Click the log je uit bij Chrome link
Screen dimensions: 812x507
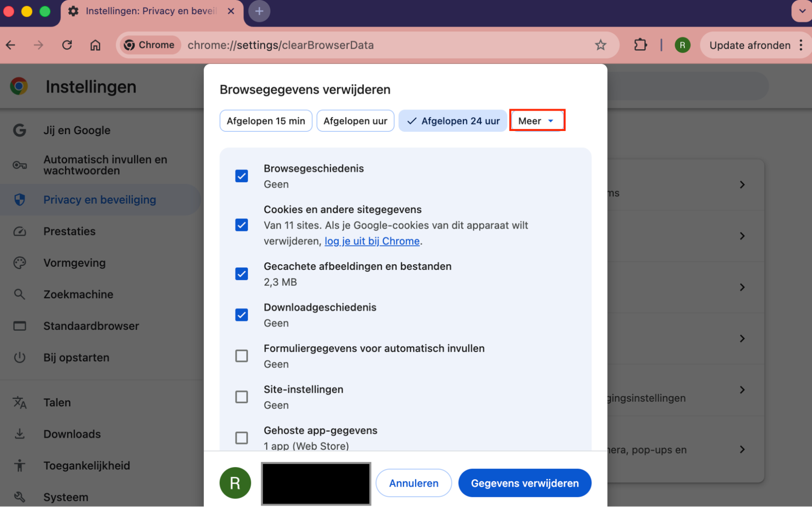coord(372,241)
